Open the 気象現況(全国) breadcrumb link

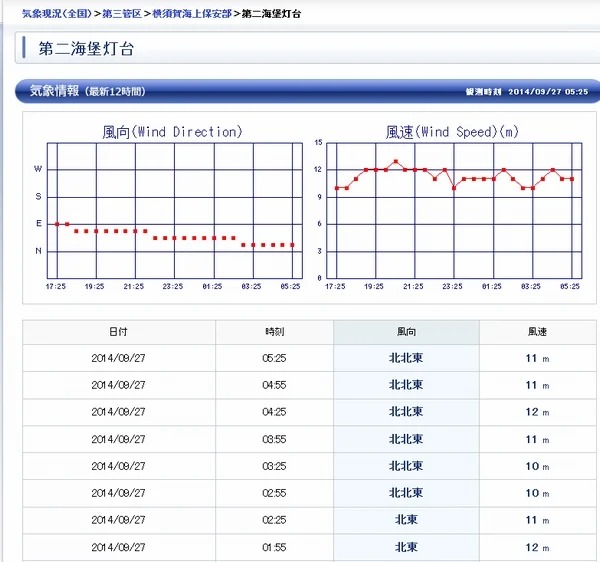pyautogui.click(x=56, y=15)
